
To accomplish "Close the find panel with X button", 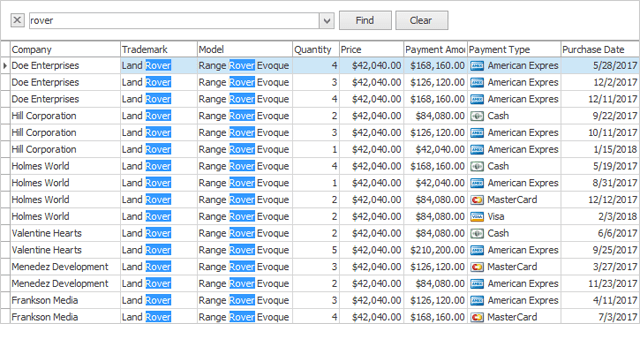I will coord(17,20).
